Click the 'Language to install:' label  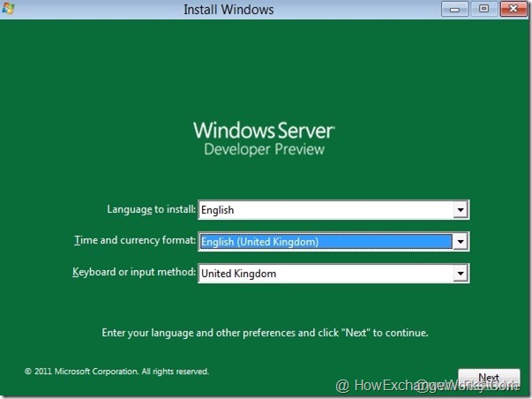152,209
